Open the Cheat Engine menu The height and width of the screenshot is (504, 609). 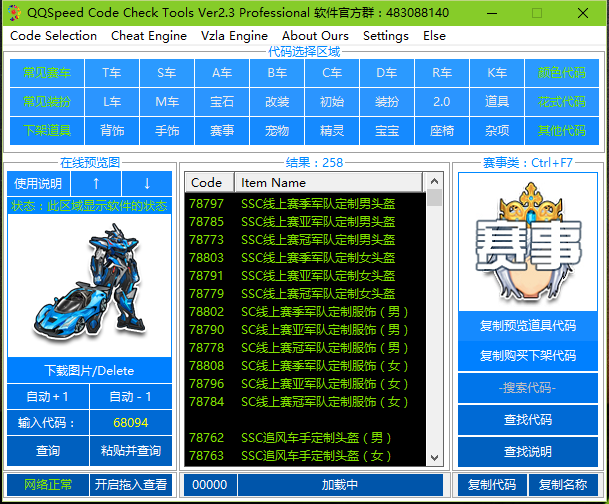pyautogui.click(x=149, y=36)
